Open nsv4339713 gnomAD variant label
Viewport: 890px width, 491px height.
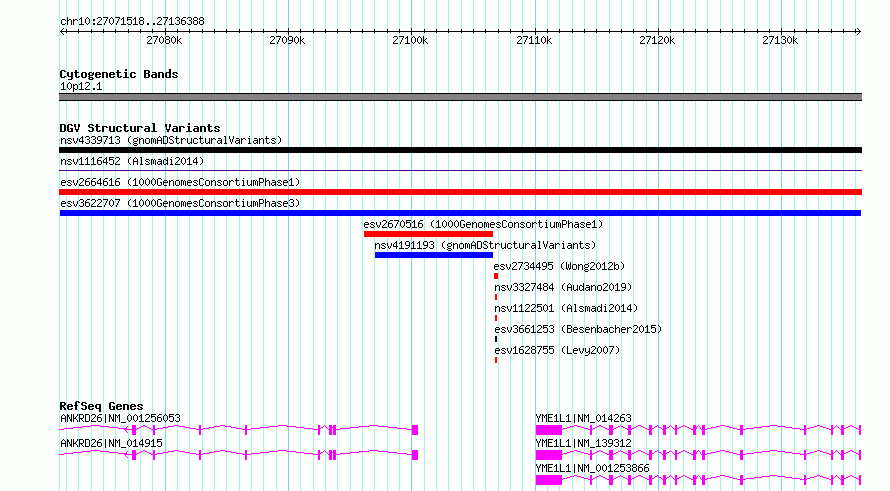point(171,140)
